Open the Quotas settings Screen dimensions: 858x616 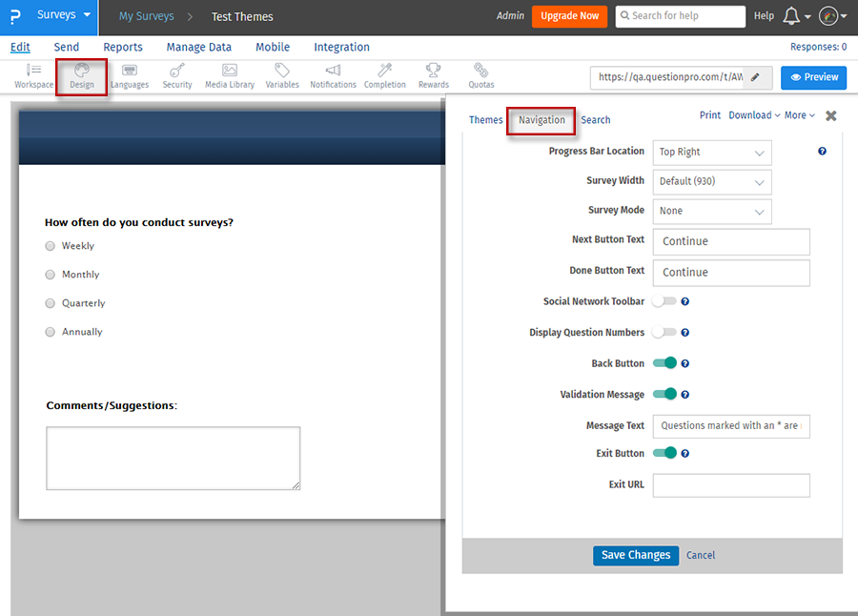pos(480,76)
